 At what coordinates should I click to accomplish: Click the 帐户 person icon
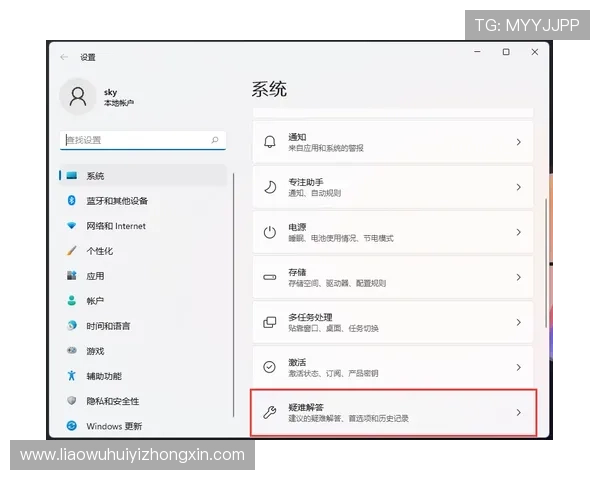tap(72, 300)
